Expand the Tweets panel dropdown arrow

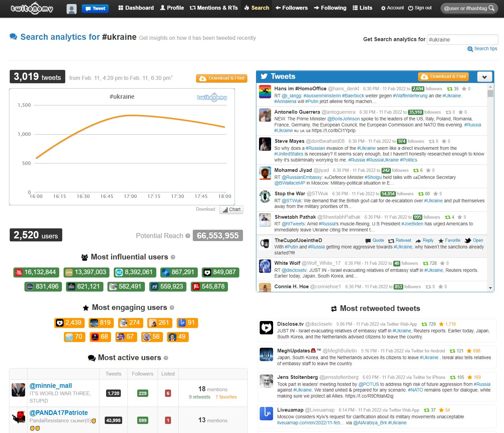tap(484, 77)
